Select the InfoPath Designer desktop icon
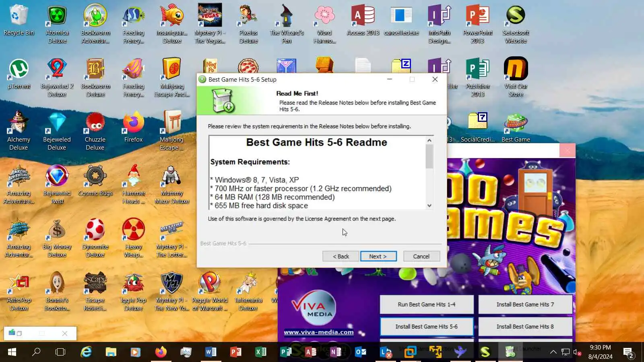644x362 pixels. (x=439, y=24)
